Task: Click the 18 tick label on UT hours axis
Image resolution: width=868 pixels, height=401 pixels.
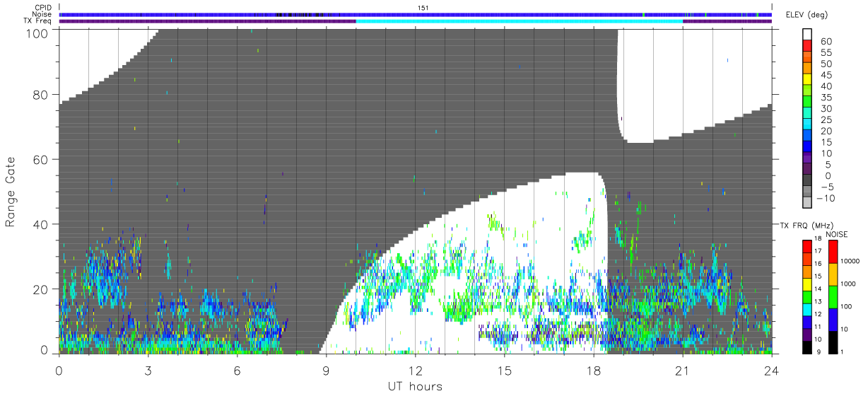Action: (593, 370)
